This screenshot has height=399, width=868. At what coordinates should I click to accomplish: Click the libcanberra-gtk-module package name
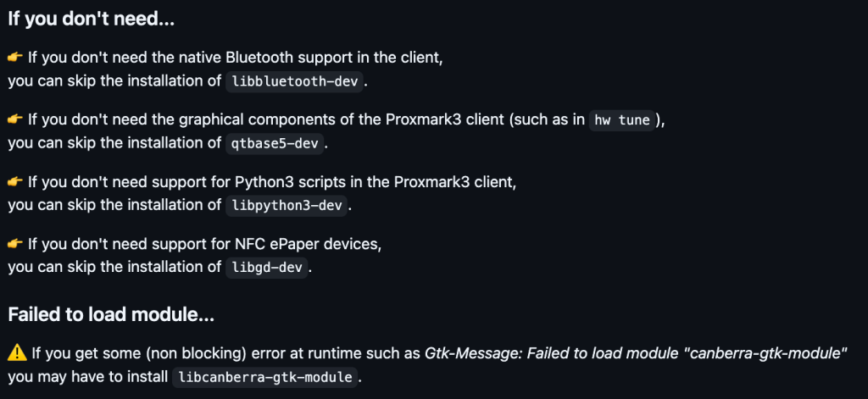coord(264,377)
